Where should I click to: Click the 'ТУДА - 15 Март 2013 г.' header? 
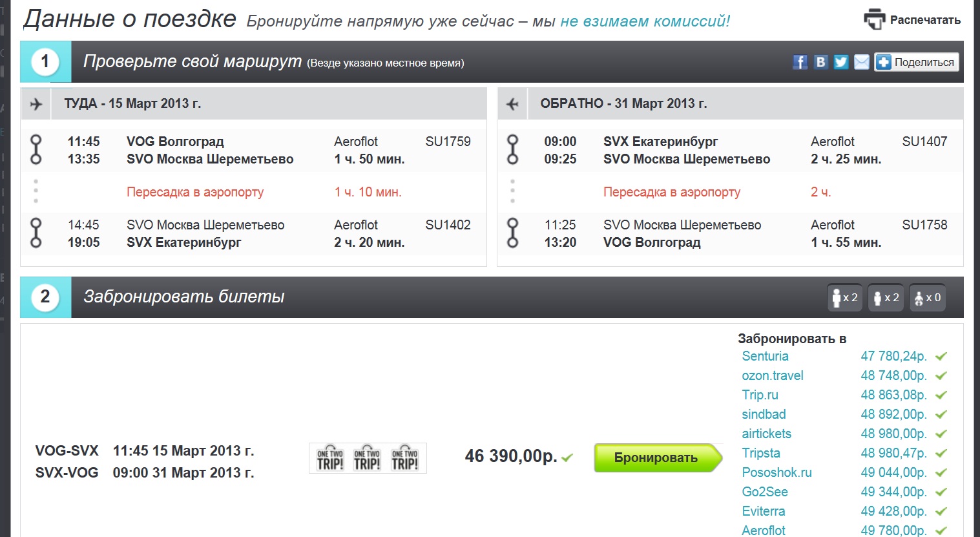tap(132, 103)
